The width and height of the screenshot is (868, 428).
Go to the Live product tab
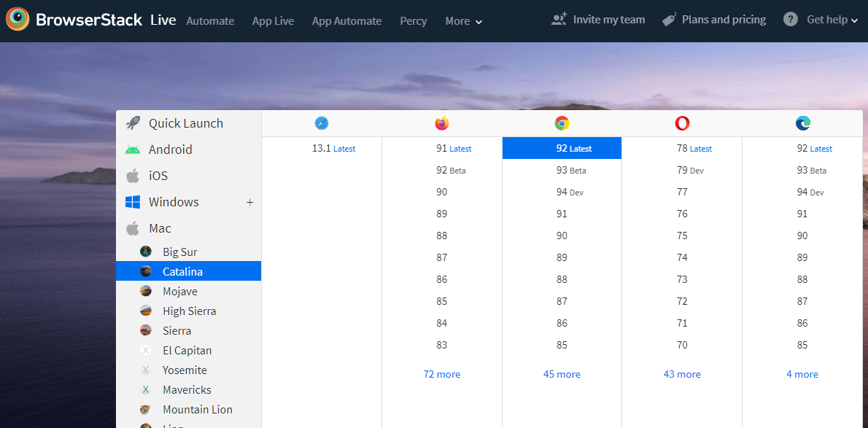coord(163,20)
